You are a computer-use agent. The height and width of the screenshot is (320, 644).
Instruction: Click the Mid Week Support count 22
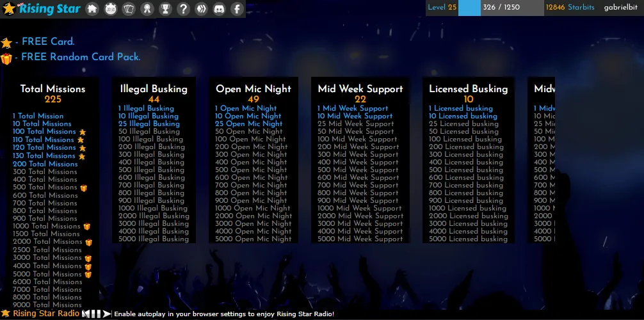pyautogui.click(x=360, y=99)
